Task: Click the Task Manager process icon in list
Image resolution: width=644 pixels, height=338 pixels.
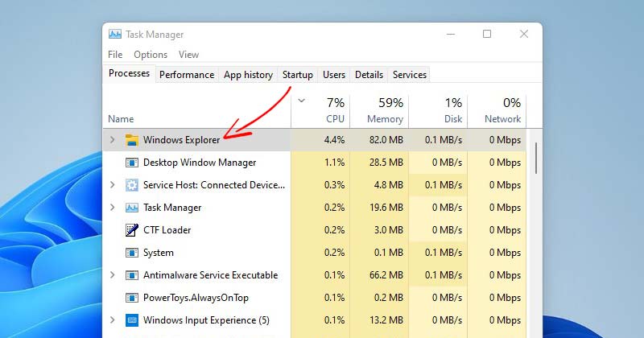Action: pos(132,208)
